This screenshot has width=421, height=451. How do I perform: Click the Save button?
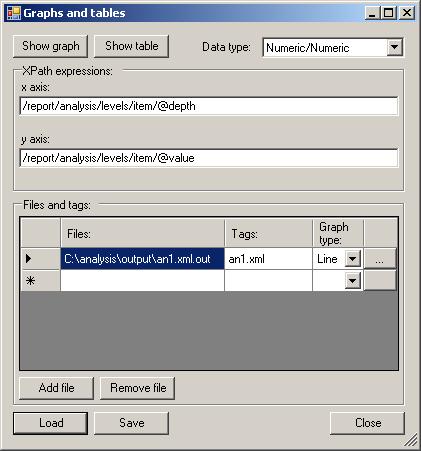(x=132, y=423)
